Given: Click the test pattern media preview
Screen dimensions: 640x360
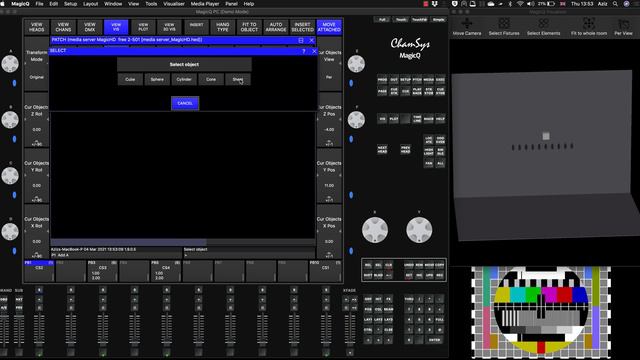Looking at the screenshot, I should [x=541, y=313].
